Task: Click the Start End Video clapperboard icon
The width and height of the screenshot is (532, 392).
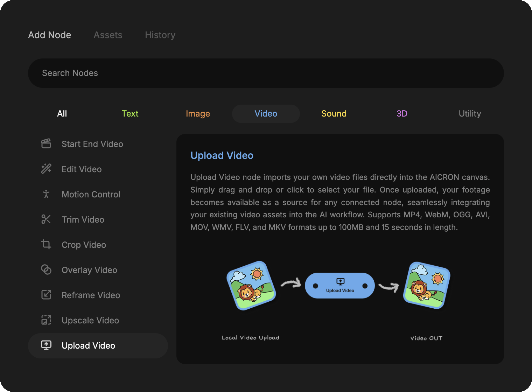Action: pyautogui.click(x=46, y=143)
